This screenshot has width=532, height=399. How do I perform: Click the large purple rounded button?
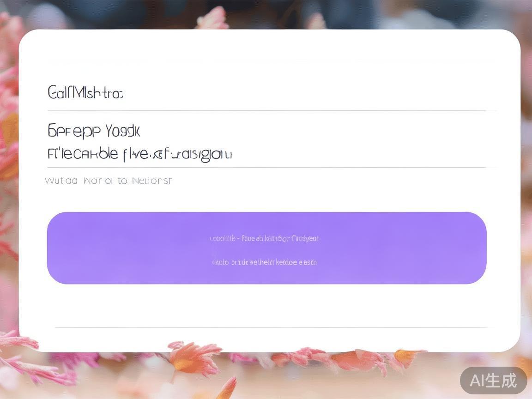click(x=266, y=248)
